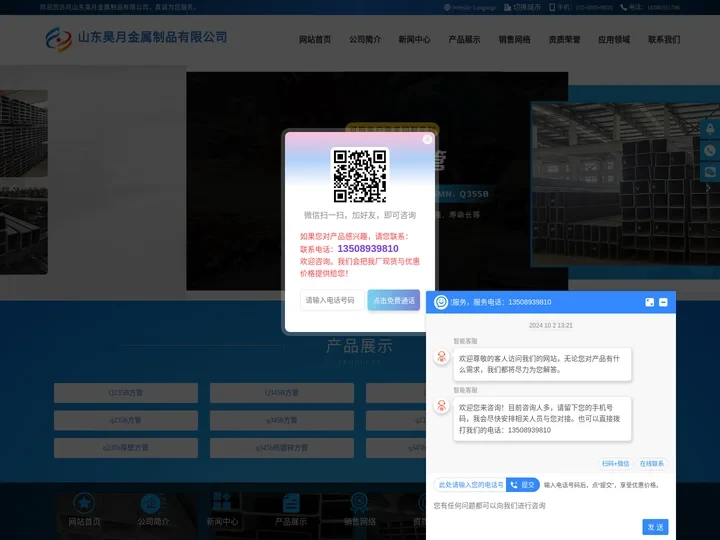Image resolution: width=720 pixels, height=540 pixels.
Task: Click the warehouse steel tube photo on right
Action: tap(625, 184)
